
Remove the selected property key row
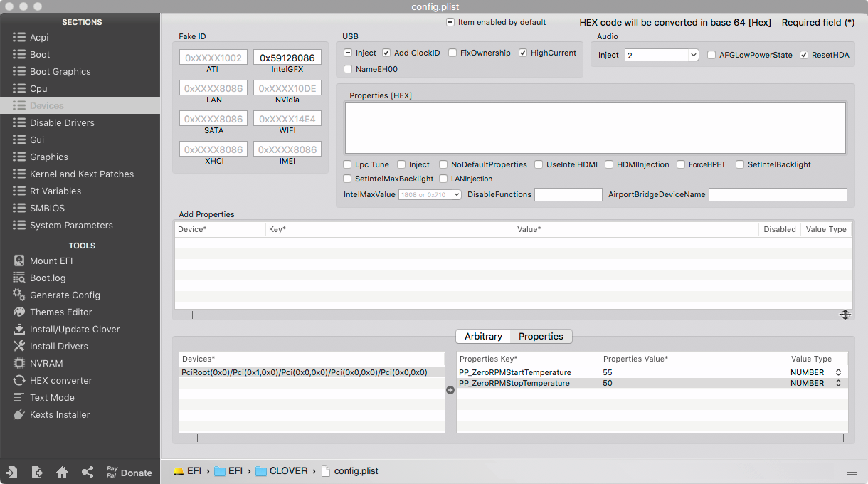(830, 438)
